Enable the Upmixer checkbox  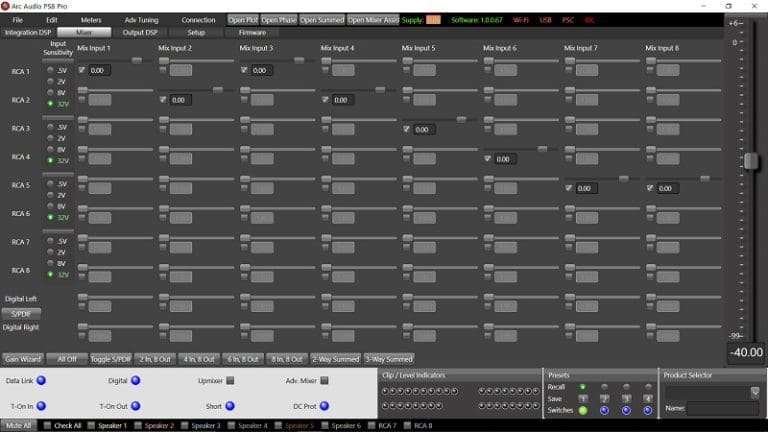pyautogui.click(x=229, y=380)
